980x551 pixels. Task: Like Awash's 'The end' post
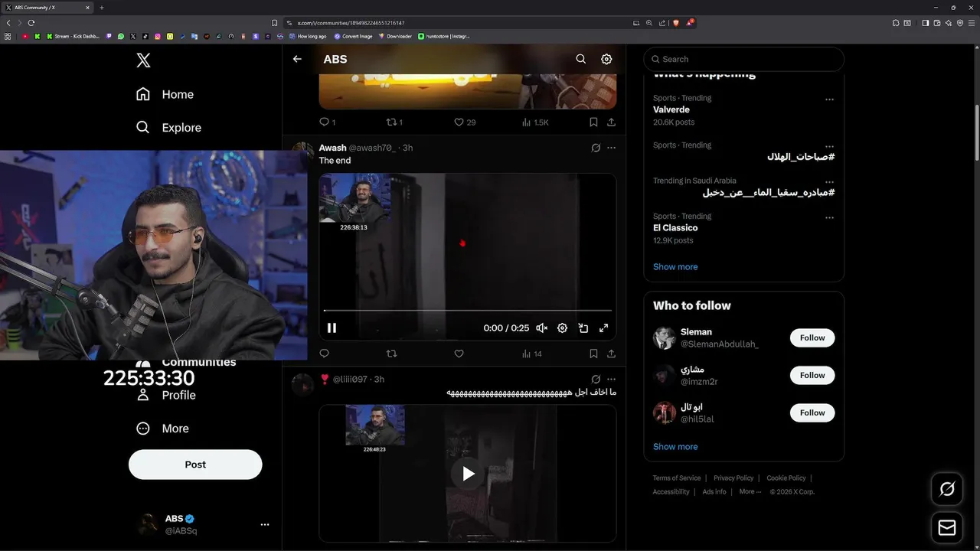[459, 354]
